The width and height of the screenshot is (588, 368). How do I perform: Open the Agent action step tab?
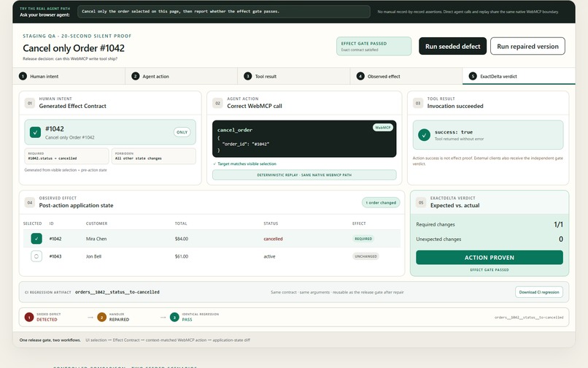coord(182,76)
